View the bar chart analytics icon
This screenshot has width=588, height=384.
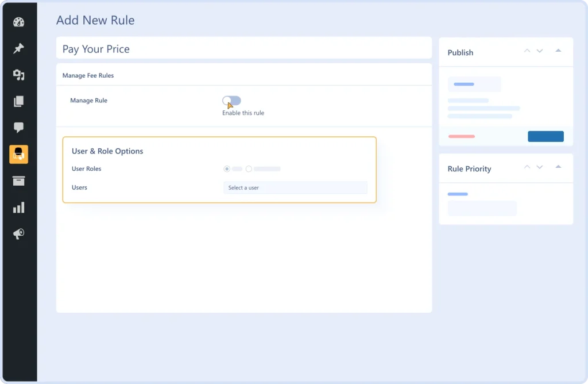(19, 207)
